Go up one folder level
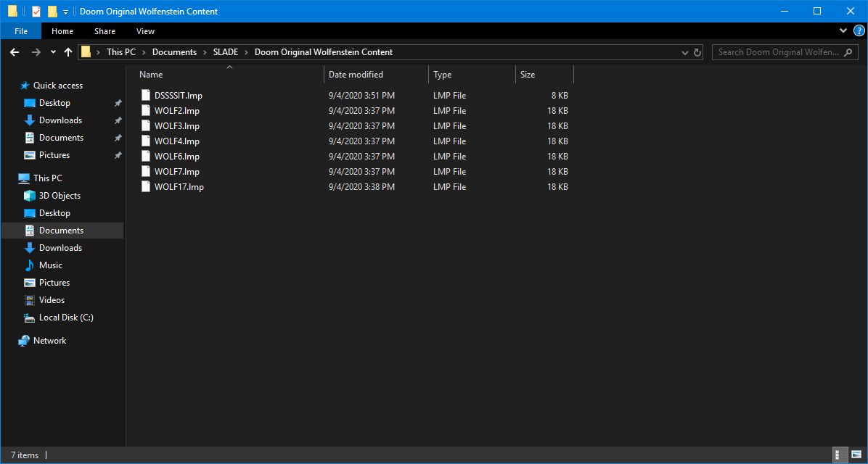Image resolution: width=868 pixels, height=464 pixels. click(68, 52)
